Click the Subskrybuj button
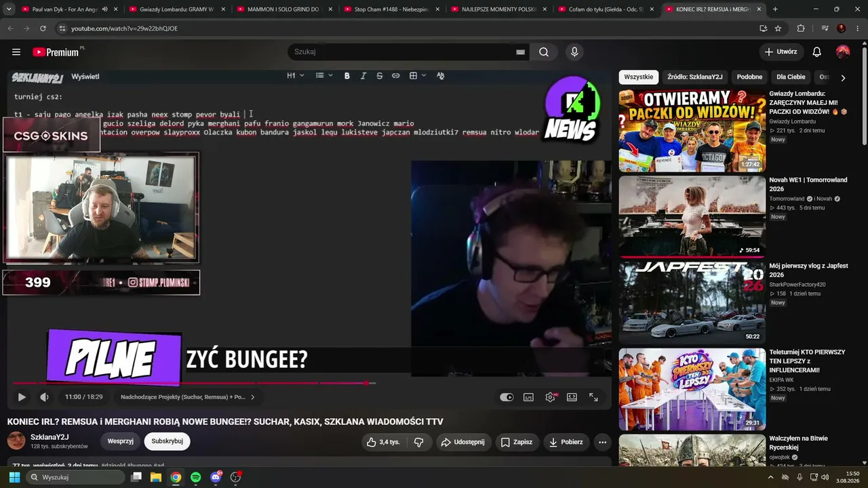This screenshot has height=488, width=868. (167, 441)
